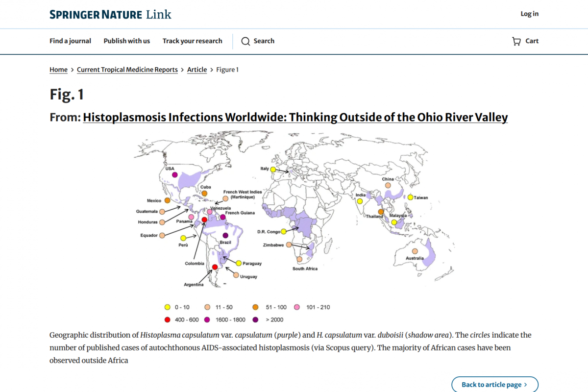The height and width of the screenshot is (392, 588).
Task: Select Publish with us from navigation
Action: (x=126, y=41)
